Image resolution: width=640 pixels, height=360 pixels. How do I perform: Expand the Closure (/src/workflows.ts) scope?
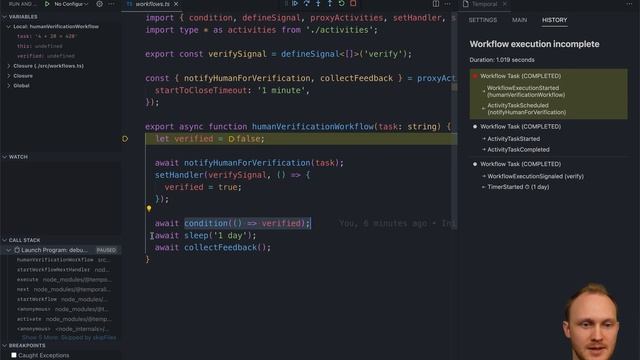point(9,66)
